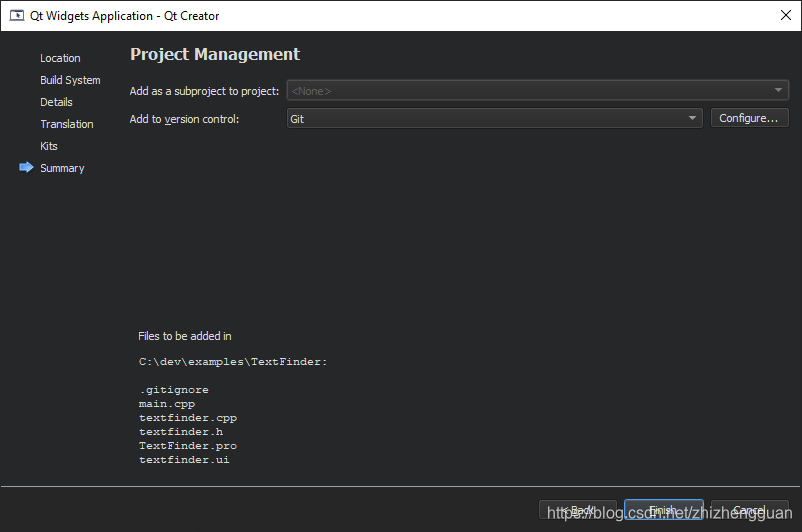Click the textfinder.cpp file name
802x532 pixels.
[x=188, y=417]
